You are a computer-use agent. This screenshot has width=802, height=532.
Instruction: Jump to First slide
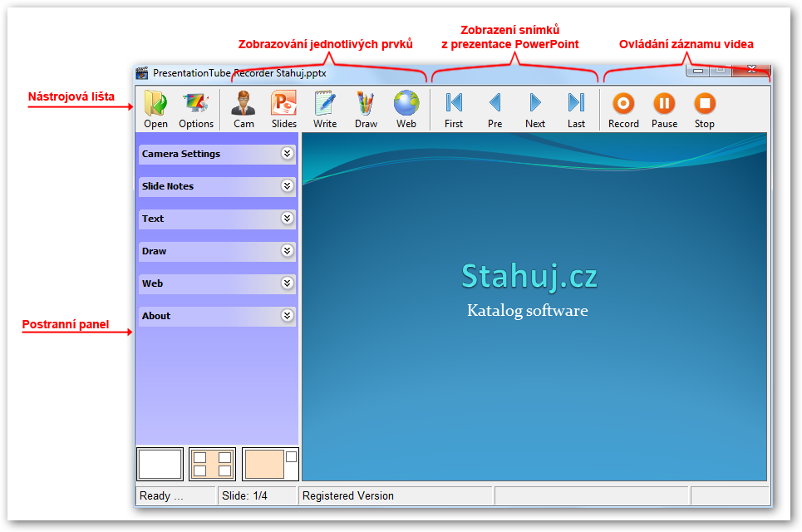[x=454, y=109]
